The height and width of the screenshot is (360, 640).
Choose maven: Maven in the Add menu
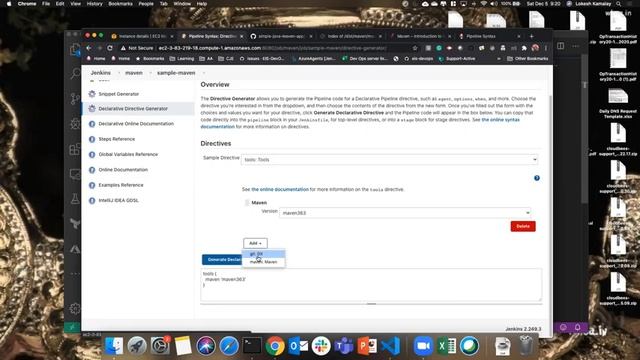tap(263, 262)
